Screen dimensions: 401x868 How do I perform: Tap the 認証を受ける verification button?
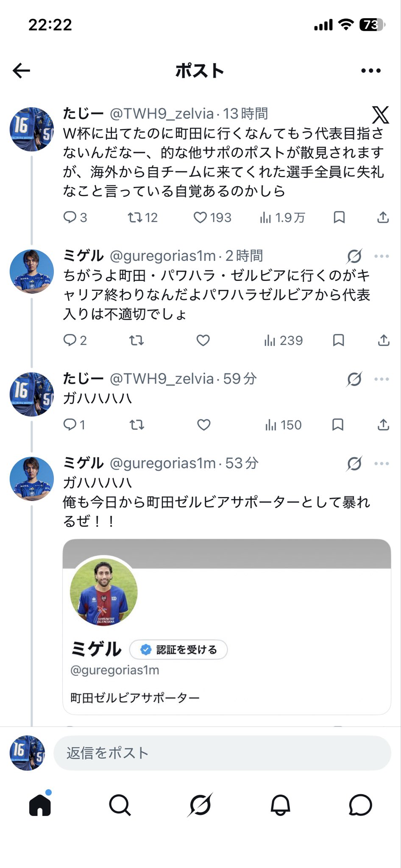click(178, 649)
